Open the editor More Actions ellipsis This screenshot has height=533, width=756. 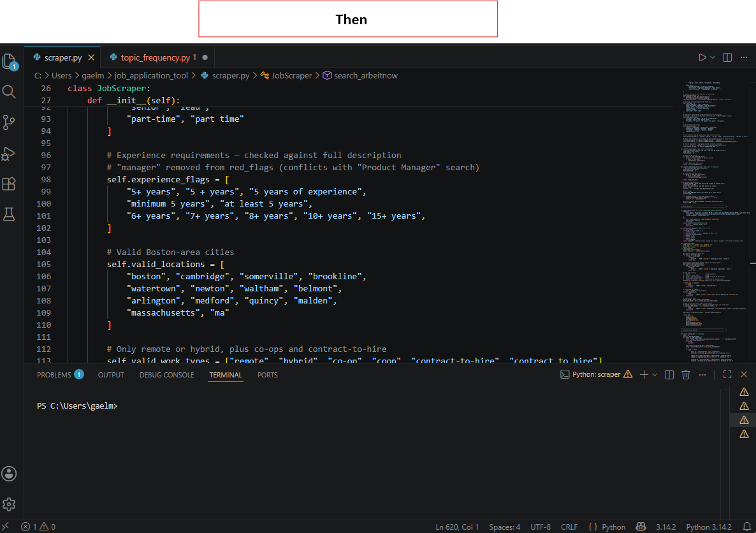point(744,57)
